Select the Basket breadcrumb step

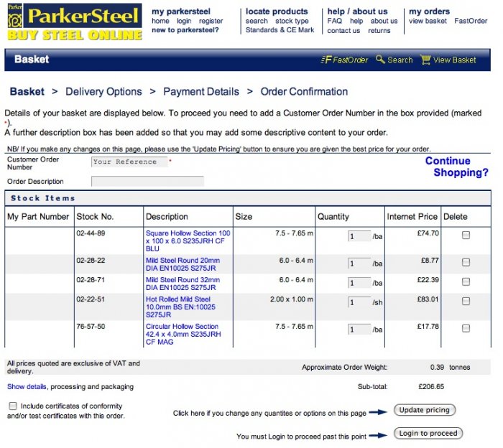coord(27,92)
